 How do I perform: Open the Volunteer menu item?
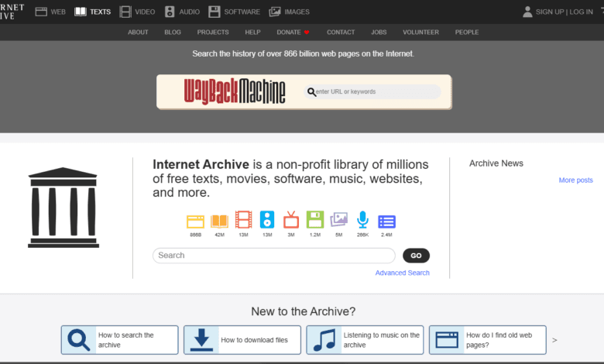coord(420,33)
